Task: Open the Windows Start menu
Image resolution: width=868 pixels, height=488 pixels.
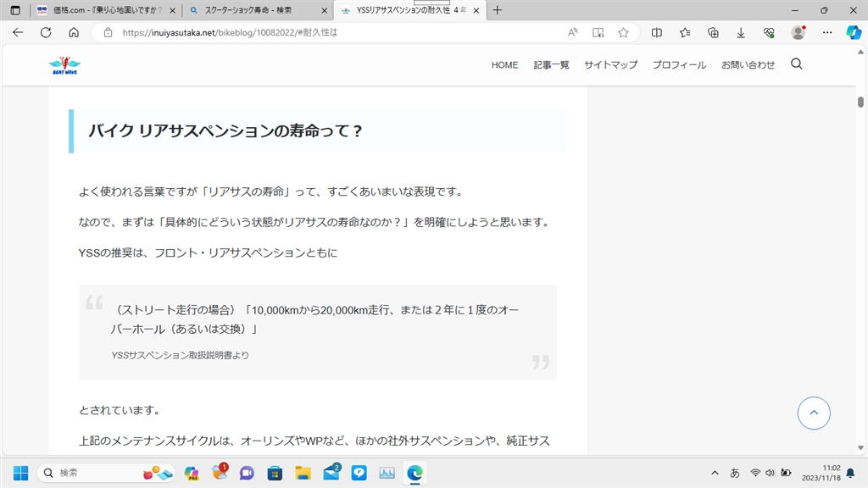Action: coord(20,473)
